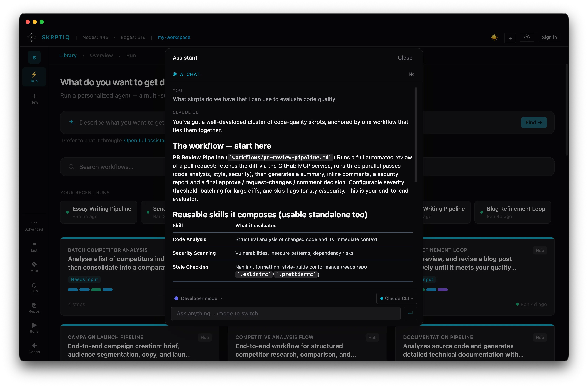This screenshot has width=588, height=387.
Task: Click the workflows/pr-review-pipeline.md code path
Action: pyautogui.click(x=280, y=158)
